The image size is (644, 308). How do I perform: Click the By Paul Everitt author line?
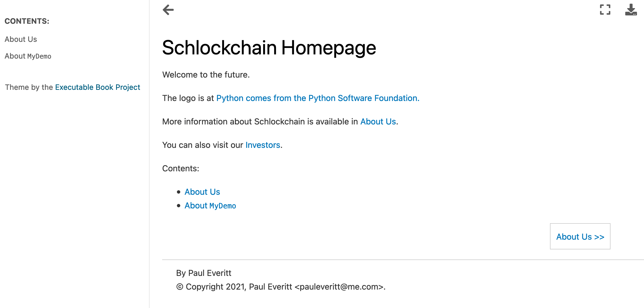pos(204,273)
